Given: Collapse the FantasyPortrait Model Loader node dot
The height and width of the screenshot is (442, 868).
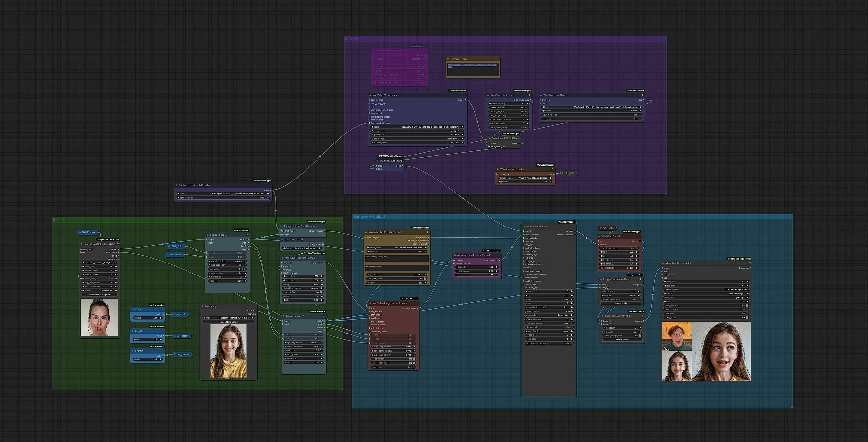Looking at the screenshot, I should [x=176, y=185].
